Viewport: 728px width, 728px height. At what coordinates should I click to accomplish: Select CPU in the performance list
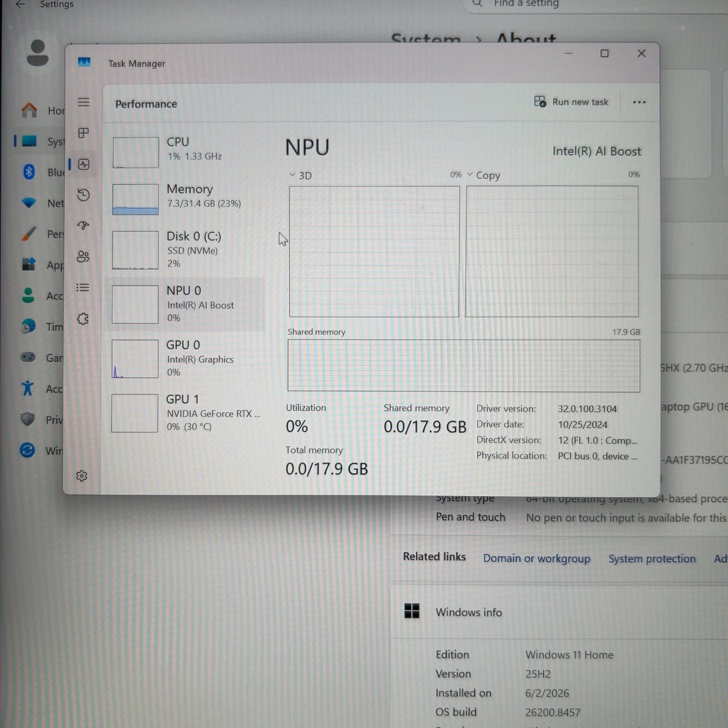[185, 152]
